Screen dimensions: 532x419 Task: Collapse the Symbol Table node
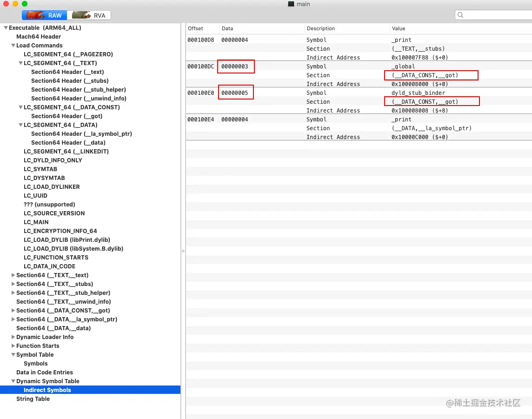tap(13, 354)
